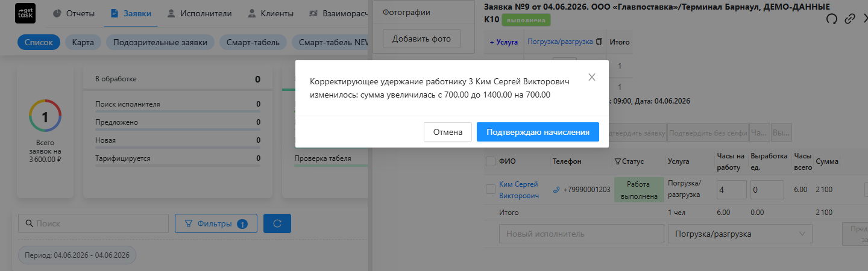Check the box for Ким Сергей Викторович
This screenshot has width=868, height=271.
(x=491, y=189)
